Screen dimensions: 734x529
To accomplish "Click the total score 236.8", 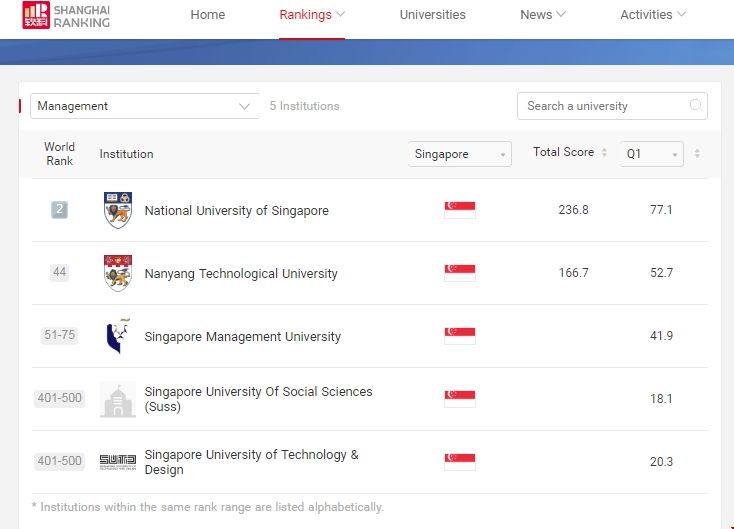I will point(573,210).
